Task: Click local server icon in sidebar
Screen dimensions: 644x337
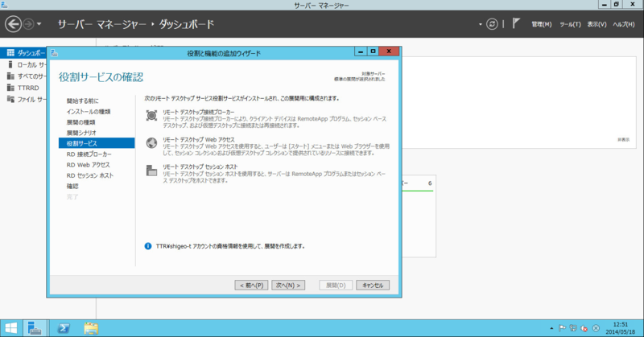Action: point(10,64)
